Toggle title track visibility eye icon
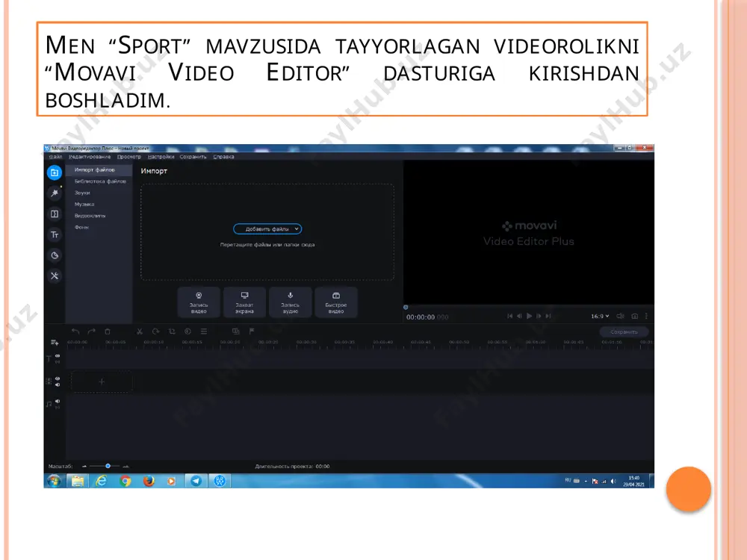 pos(58,355)
